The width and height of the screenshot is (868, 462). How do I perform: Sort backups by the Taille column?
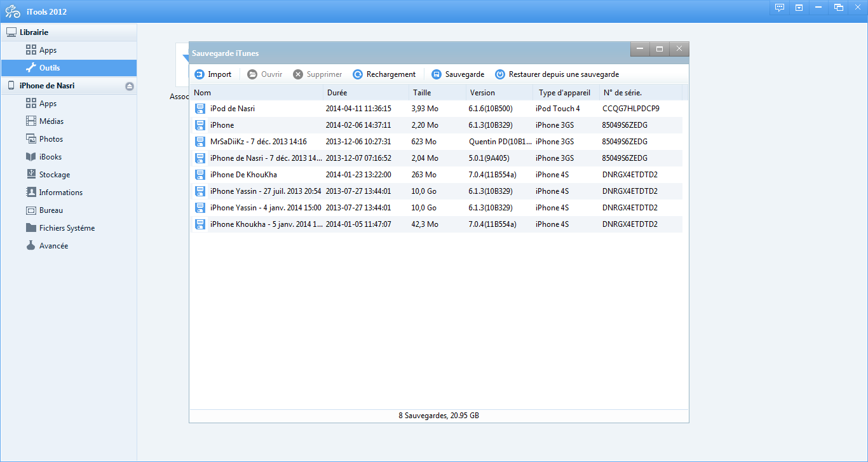[438, 93]
